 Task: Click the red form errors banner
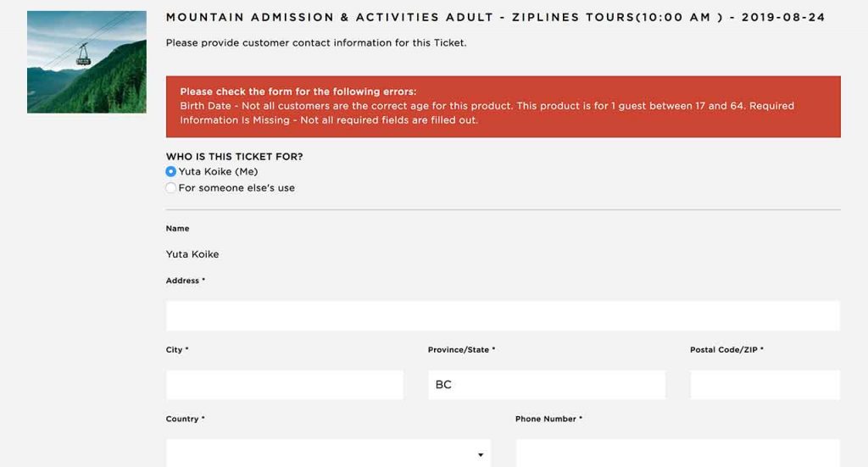504,106
